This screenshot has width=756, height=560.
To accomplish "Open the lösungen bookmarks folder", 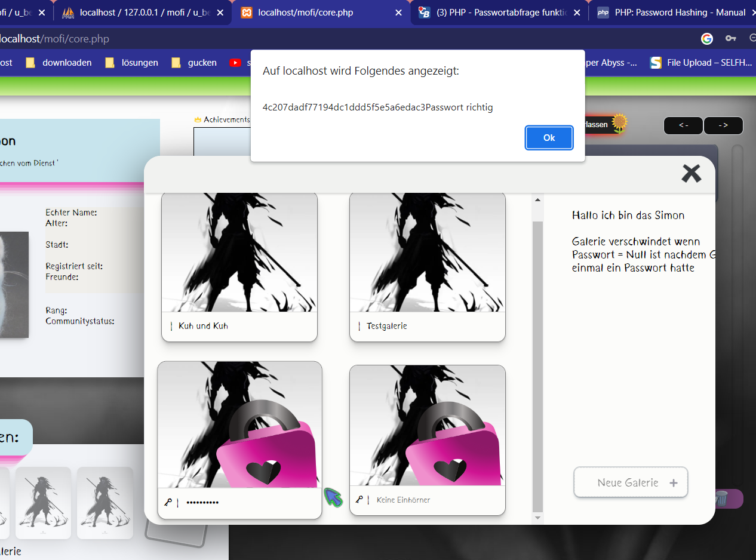I will [x=132, y=63].
